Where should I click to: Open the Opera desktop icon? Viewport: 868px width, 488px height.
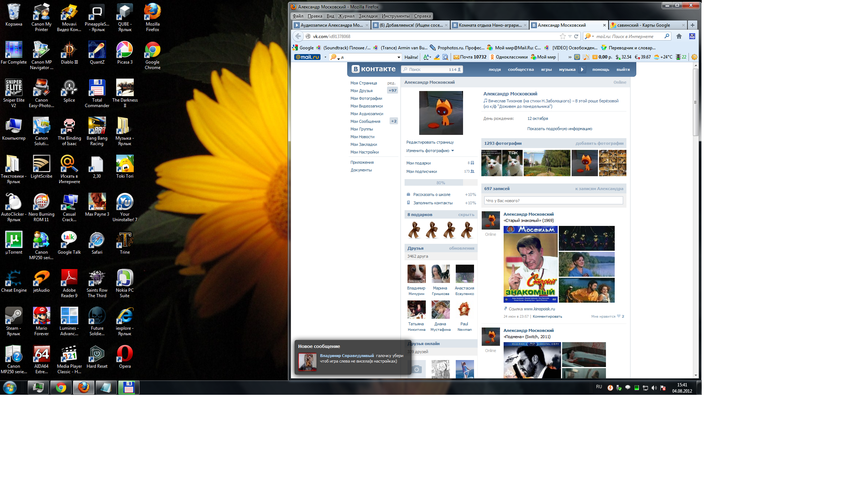pos(125,357)
